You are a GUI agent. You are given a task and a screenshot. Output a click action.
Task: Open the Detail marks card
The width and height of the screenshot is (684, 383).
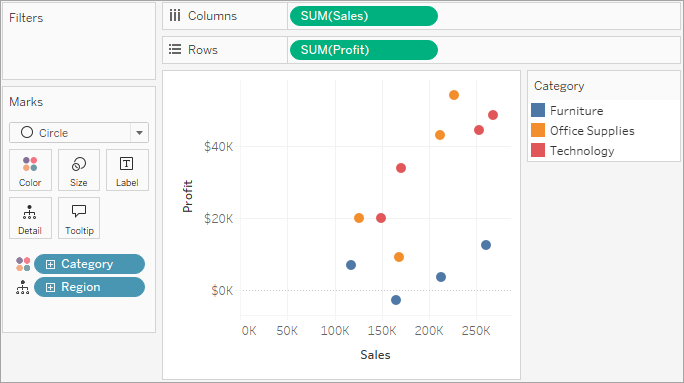click(x=30, y=218)
